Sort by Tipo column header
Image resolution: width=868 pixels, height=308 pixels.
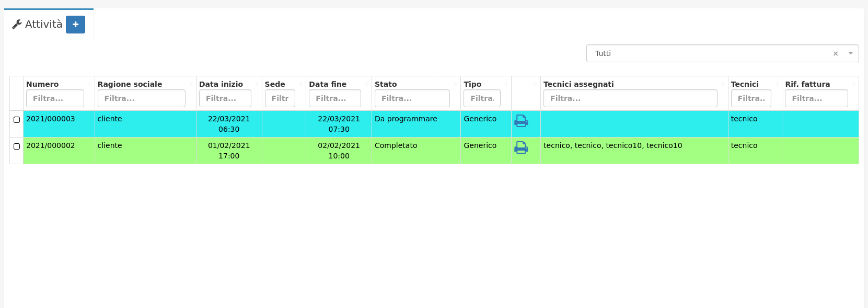(x=472, y=84)
